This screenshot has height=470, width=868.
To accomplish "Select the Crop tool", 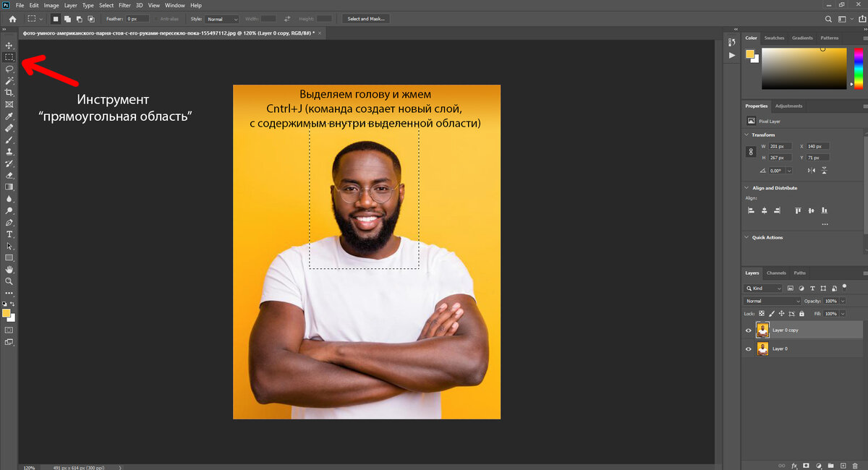I will pos(9,93).
